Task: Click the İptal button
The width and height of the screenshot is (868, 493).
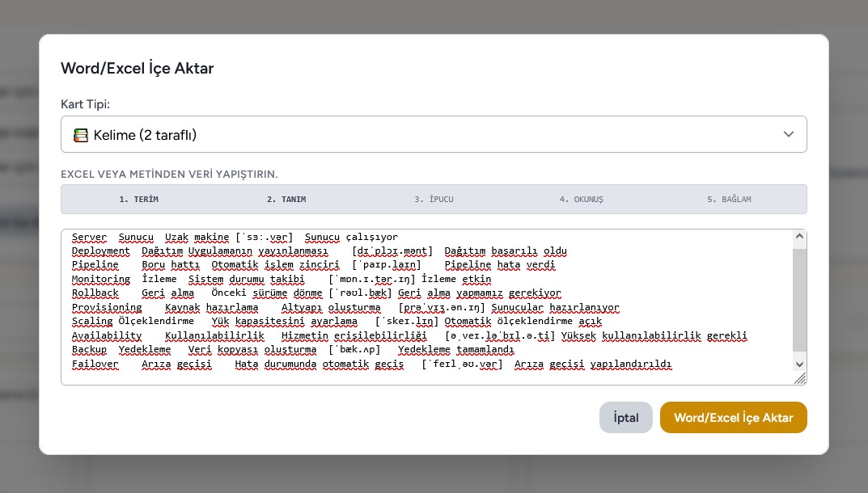Action: [x=625, y=417]
